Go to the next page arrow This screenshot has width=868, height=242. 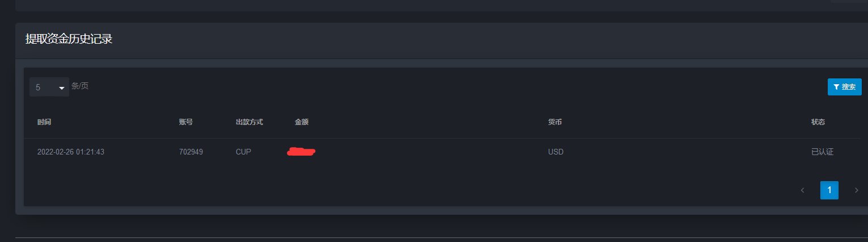click(x=856, y=190)
